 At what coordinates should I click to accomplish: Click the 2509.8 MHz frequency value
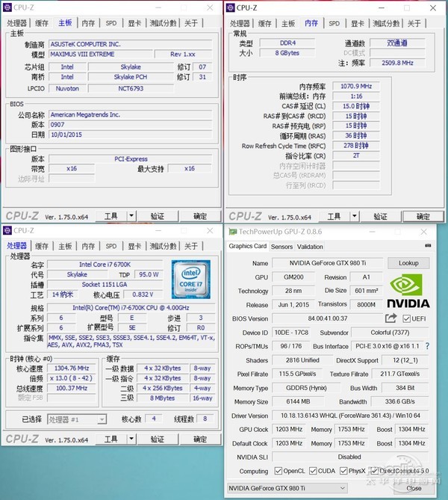tap(397, 63)
